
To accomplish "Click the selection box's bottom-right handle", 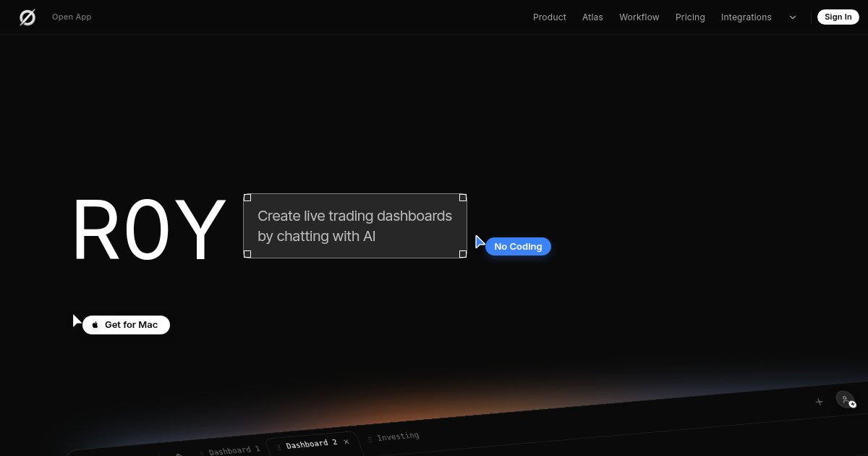I will tap(463, 254).
